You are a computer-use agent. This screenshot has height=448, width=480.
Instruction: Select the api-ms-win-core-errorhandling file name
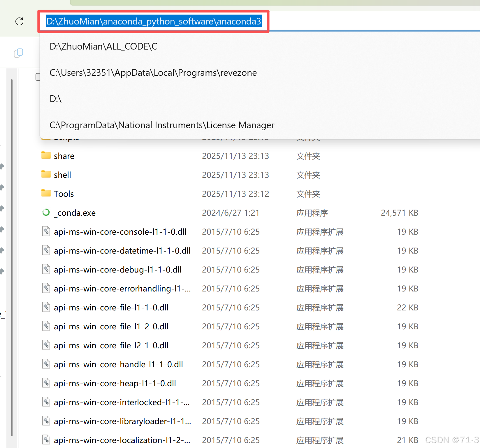tap(122, 289)
